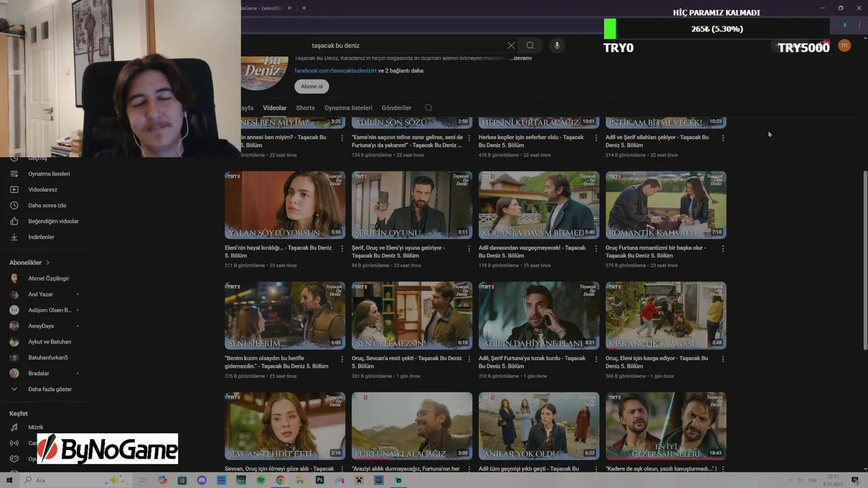Close the ByNoGame browser tab

(290, 8)
